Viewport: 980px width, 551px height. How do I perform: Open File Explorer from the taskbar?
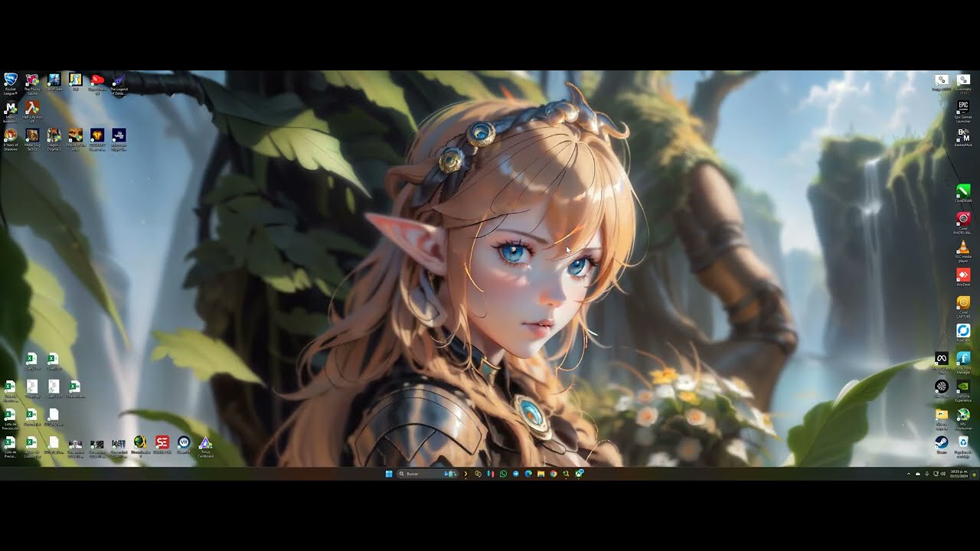click(x=541, y=474)
